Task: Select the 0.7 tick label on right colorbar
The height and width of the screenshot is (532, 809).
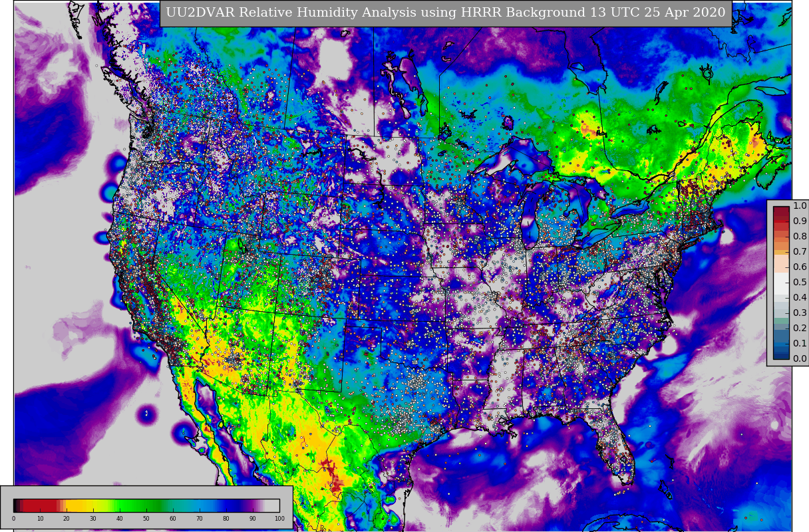Action: click(800, 252)
